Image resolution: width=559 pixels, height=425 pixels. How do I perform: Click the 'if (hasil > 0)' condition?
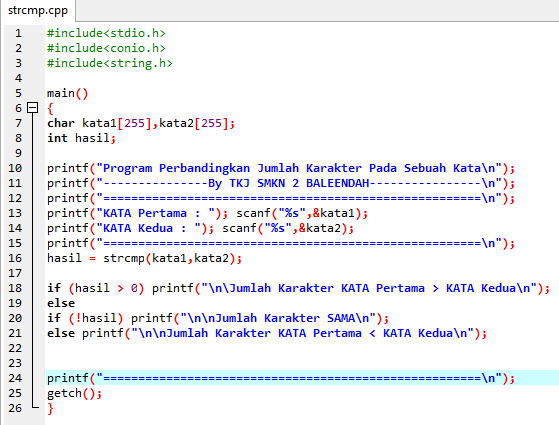(96, 288)
